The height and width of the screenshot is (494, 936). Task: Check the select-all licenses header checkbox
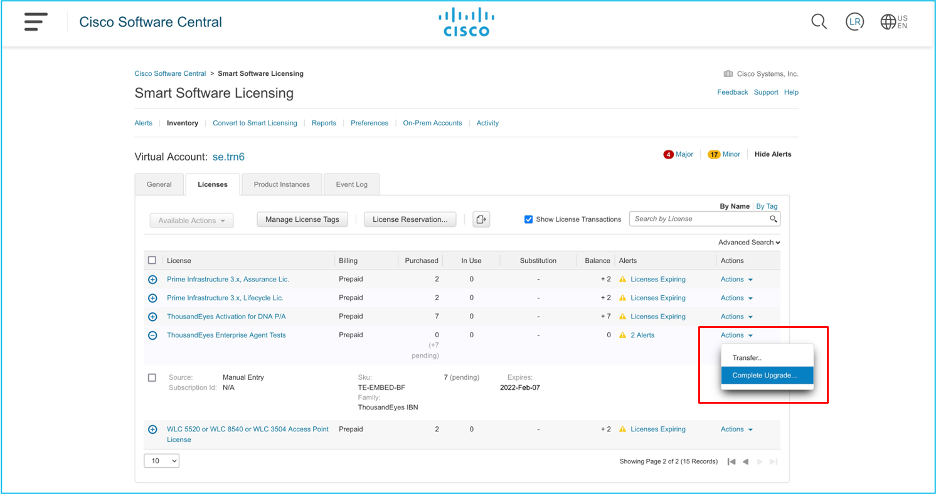(152, 260)
